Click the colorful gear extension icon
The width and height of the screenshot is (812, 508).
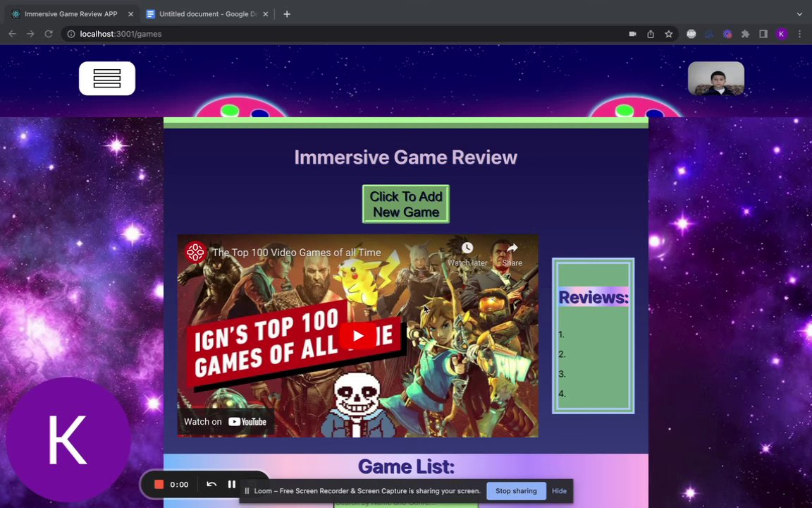pos(727,34)
